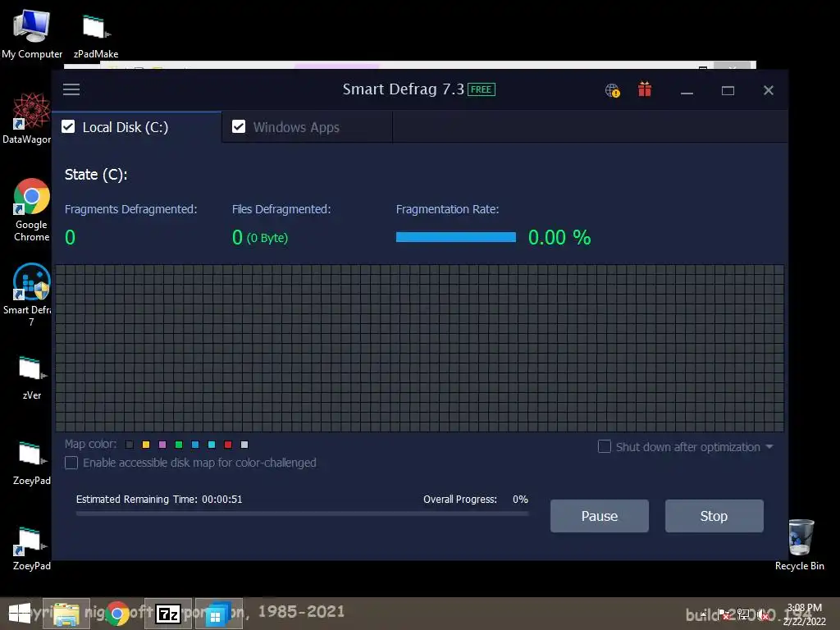Click the dark gray map color swatch
This screenshot has height=630, width=840.
[x=129, y=445]
